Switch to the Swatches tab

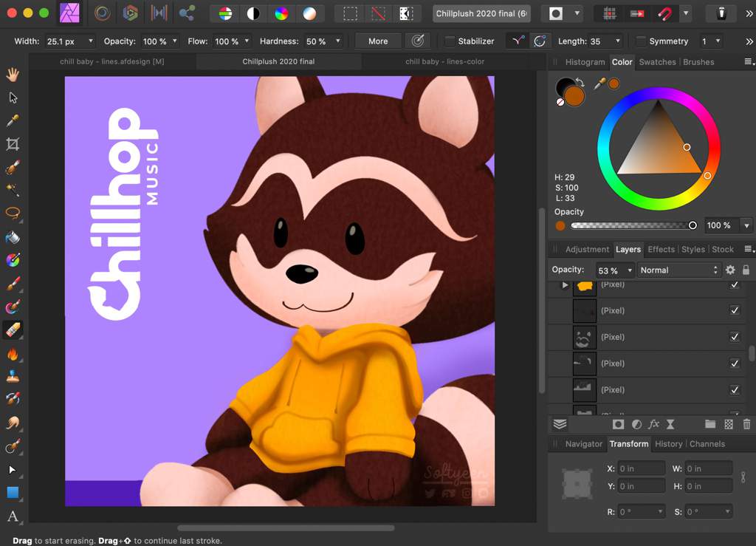click(657, 62)
